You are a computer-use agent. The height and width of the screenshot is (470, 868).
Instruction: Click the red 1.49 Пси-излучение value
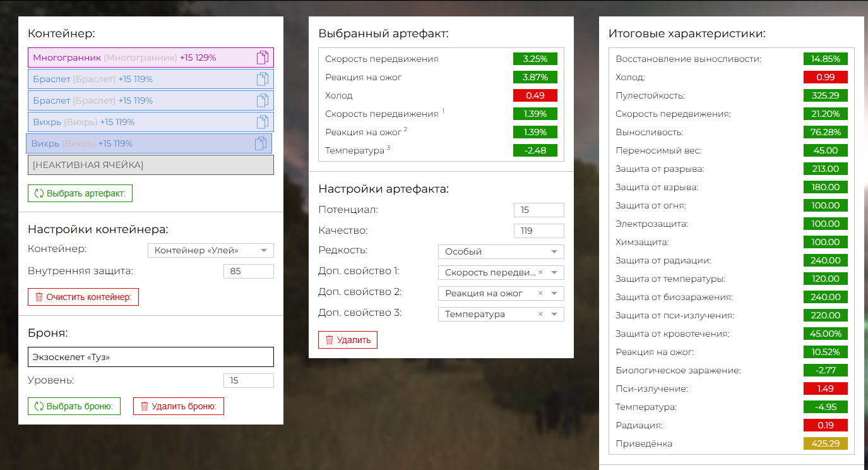pos(826,389)
